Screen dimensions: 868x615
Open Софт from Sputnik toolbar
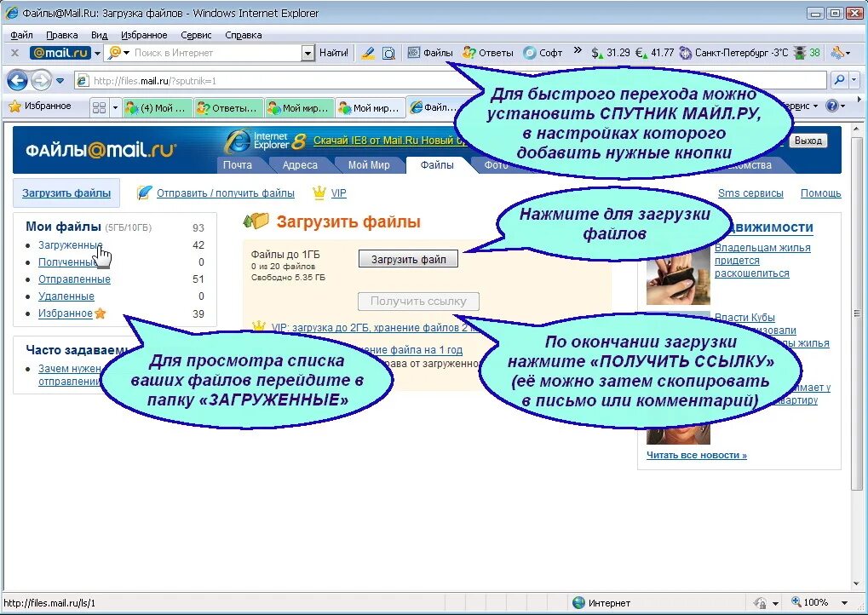pyautogui.click(x=543, y=53)
